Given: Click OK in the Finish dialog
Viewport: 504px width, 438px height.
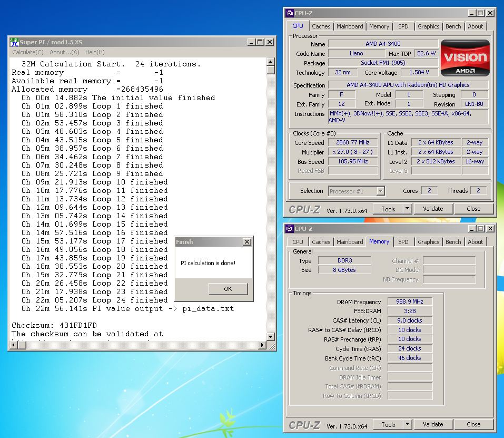Looking at the screenshot, I should pyautogui.click(x=228, y=289).
